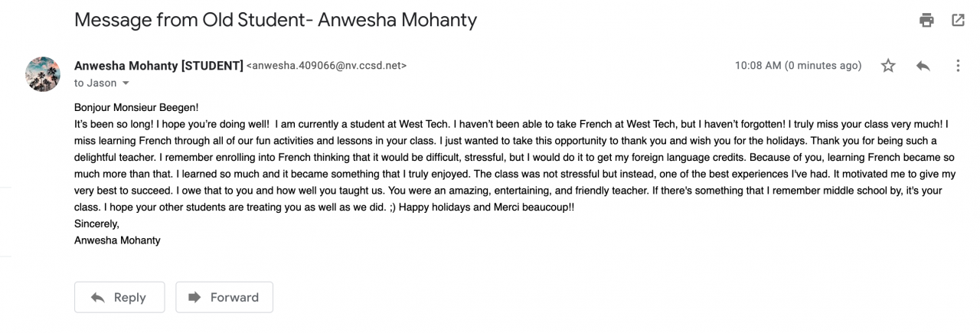980x333 pixels.
Task: Click the "to Jason" recipient text
Action: [x=96, y=83]
